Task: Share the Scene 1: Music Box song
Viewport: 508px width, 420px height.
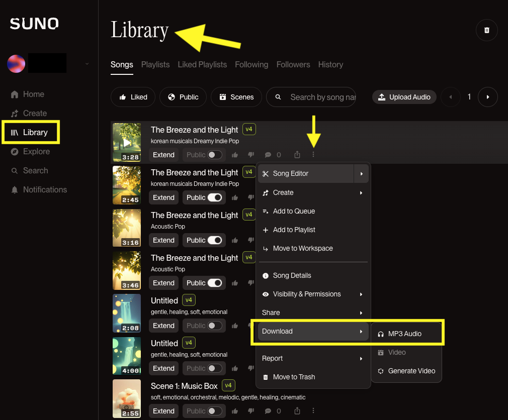Action: [x=297, y=411]
